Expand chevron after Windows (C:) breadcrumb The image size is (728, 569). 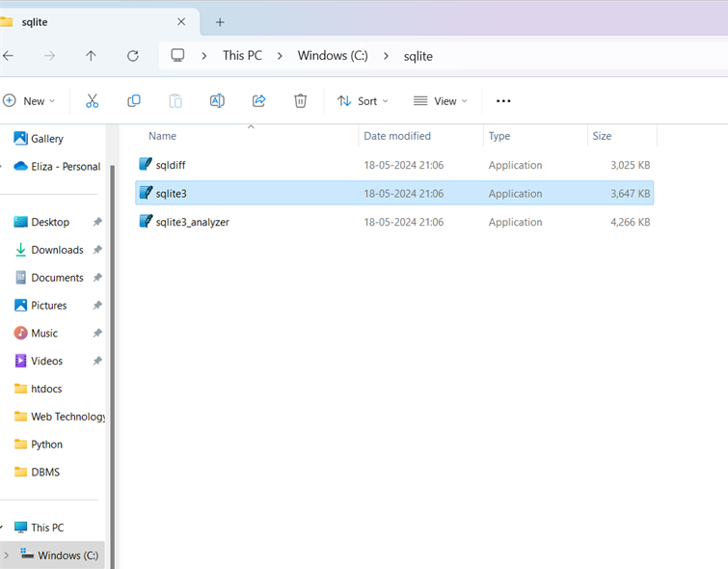click(x=386, y=56)
